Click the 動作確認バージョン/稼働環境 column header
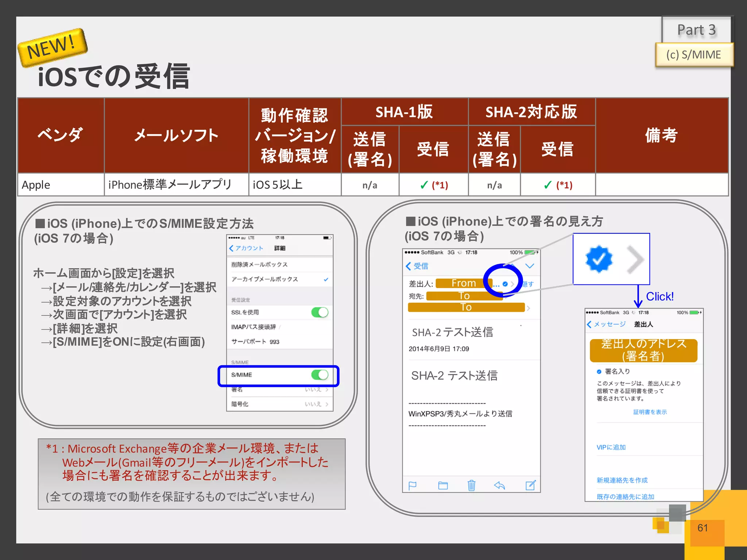Viewport: 747px width, 560px height. tap(295, 135)
